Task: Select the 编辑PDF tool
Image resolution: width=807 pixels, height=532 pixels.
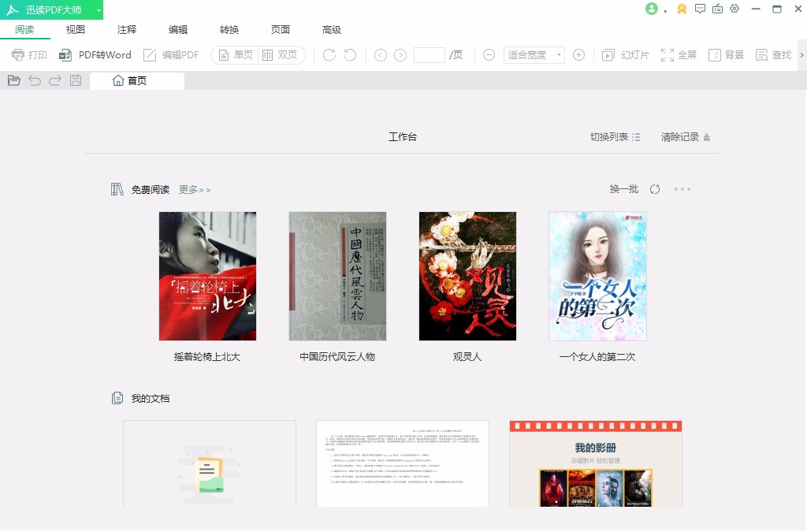Action: 169,55
